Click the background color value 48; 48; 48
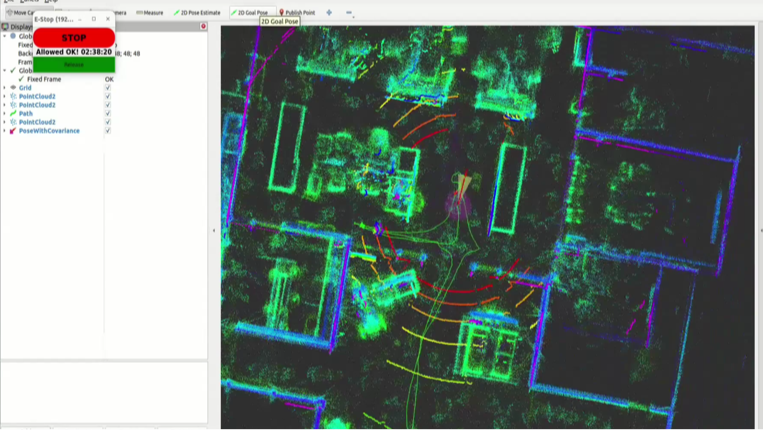Screen dimensions: 763x430 (x=127, y=54)
